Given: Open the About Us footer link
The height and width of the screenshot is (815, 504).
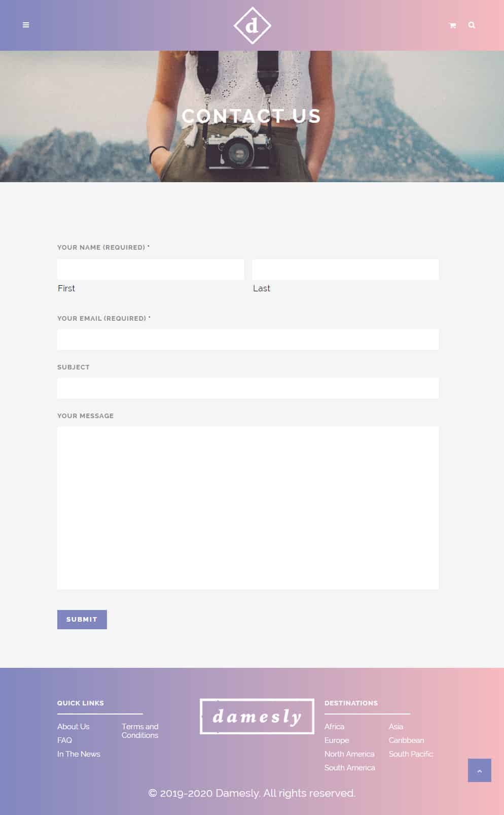Looking at the screenshot, I should tap(74, 727).
